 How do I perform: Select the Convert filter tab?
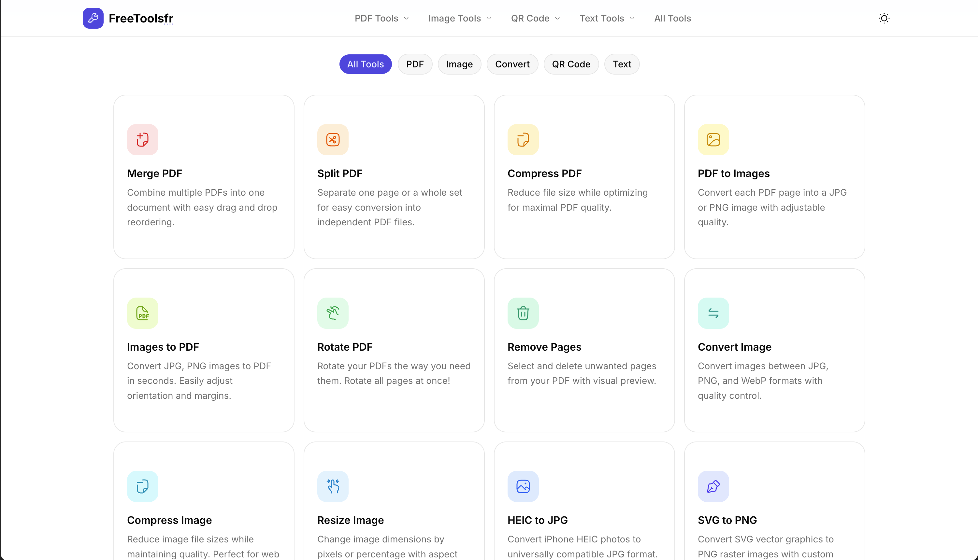tap(512, 64)
